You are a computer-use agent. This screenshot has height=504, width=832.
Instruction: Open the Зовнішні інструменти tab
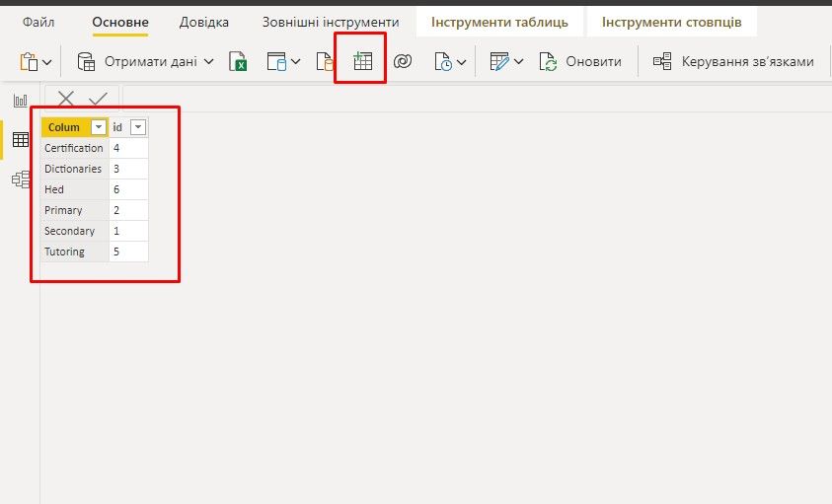click(330, 22)
